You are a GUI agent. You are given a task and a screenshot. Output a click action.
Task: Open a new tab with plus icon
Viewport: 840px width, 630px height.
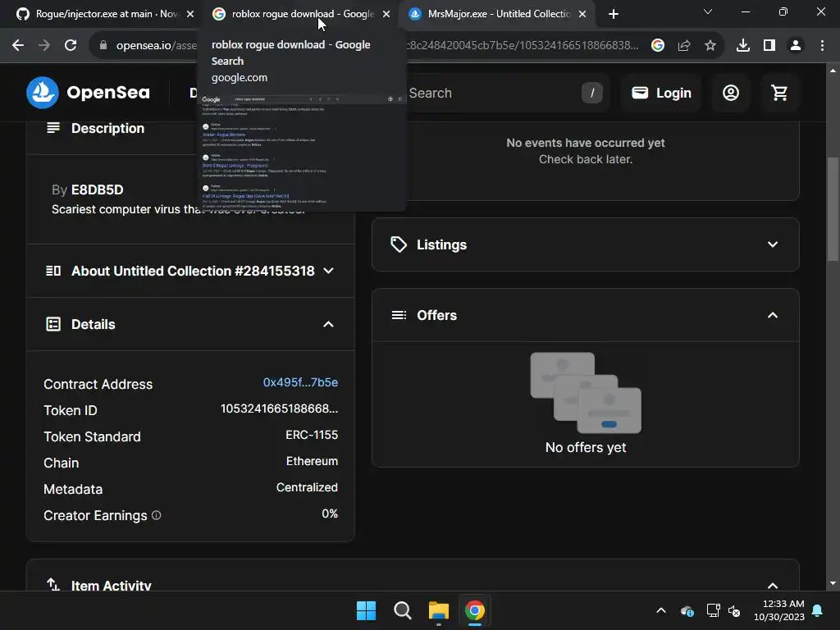[614, 14]
